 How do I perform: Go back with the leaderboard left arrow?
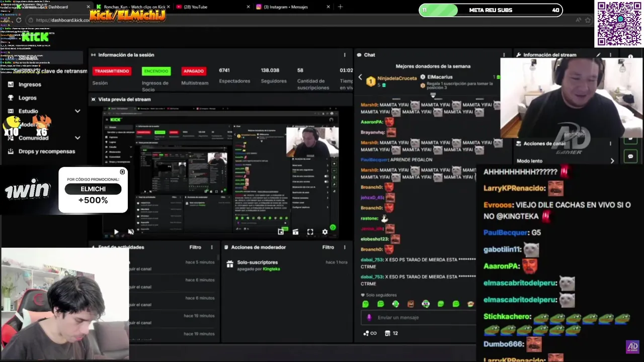tap(360, 77)
